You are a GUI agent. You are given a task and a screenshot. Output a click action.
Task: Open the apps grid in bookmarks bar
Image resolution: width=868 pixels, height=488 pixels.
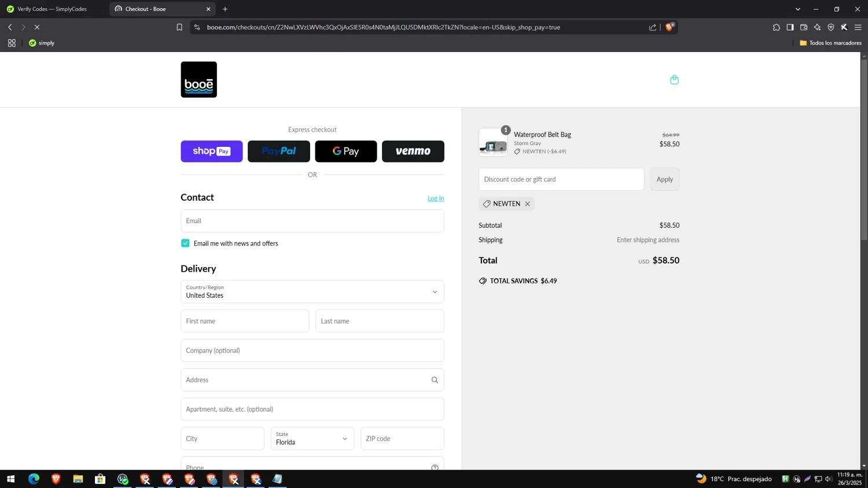click(12, 43)
